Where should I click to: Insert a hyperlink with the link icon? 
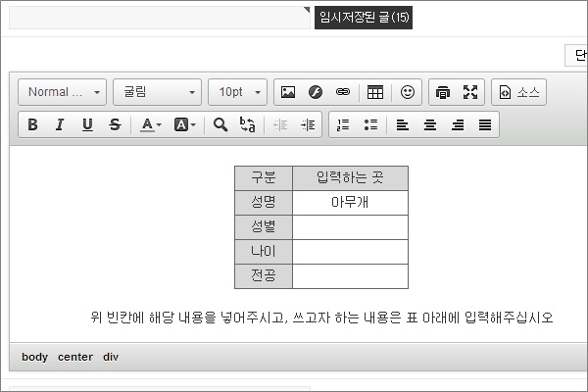[x=342, y=92]
